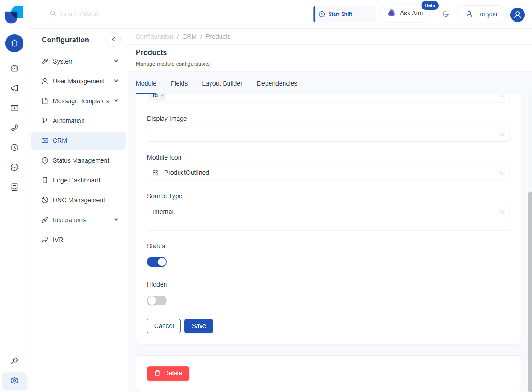Click the page vertical scrollbar

click(530, 292)
